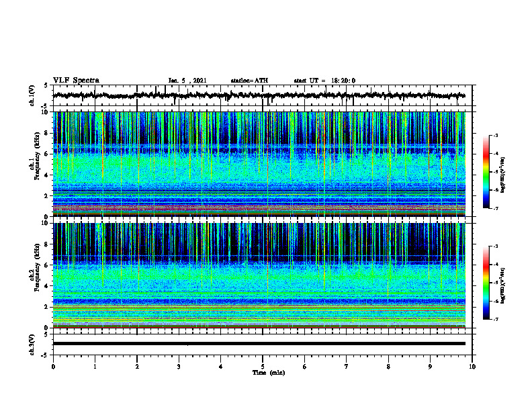Click time axis tick label '2'
The image size is (532, 411).
point(137,367)
